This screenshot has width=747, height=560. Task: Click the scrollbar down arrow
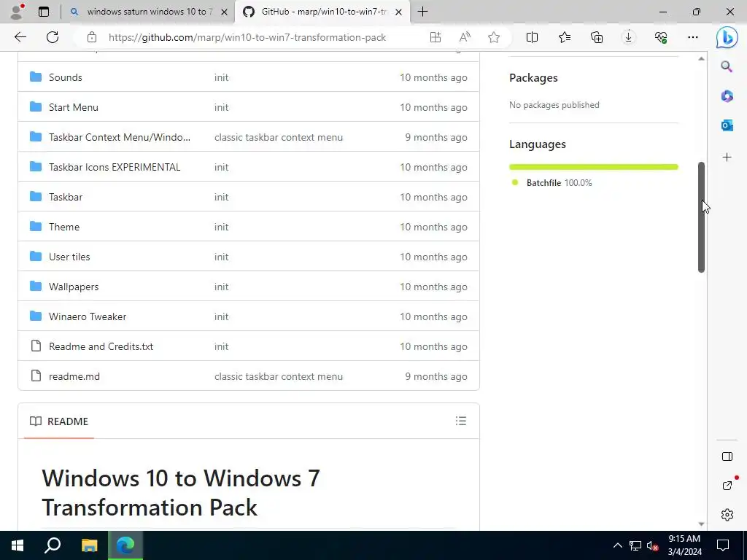pos(701,524)
